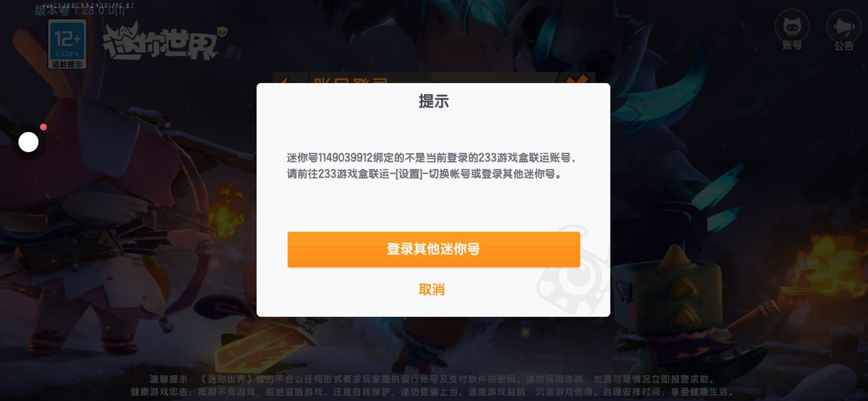Viewport: 868px width, 401px height.
Task: Select 取消 to dismiss the prompt
Action: point(432,290)
